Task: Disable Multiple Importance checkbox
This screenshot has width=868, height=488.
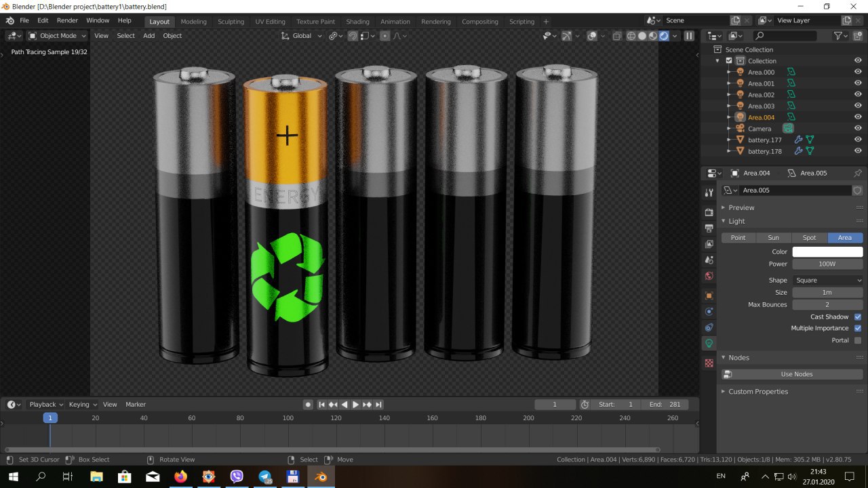Action: 858,328
